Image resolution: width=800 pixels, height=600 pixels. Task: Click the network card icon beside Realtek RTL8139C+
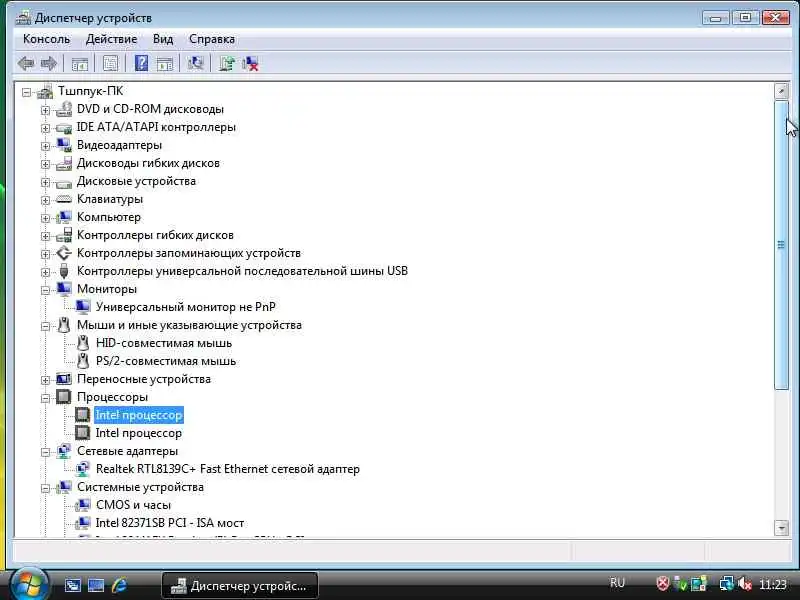[83, 469]
